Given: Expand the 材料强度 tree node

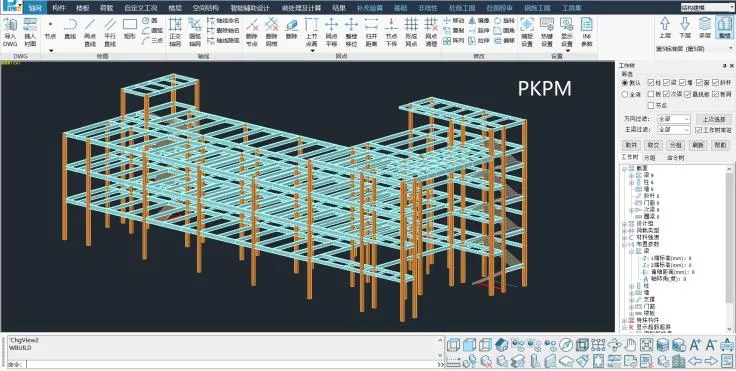Looking at the screenshot, I should [624, 238].
